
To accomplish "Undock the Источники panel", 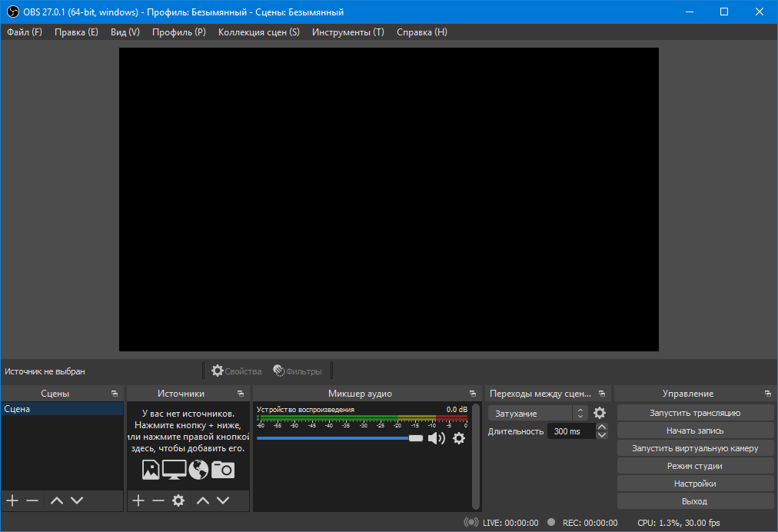I will pyautogui.click(x=241, y=394).
